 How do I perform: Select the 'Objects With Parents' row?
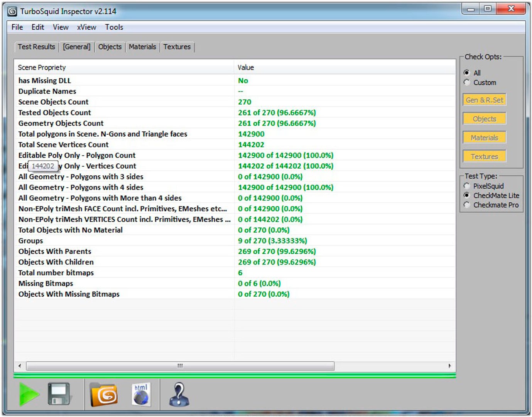coord(235,251)
